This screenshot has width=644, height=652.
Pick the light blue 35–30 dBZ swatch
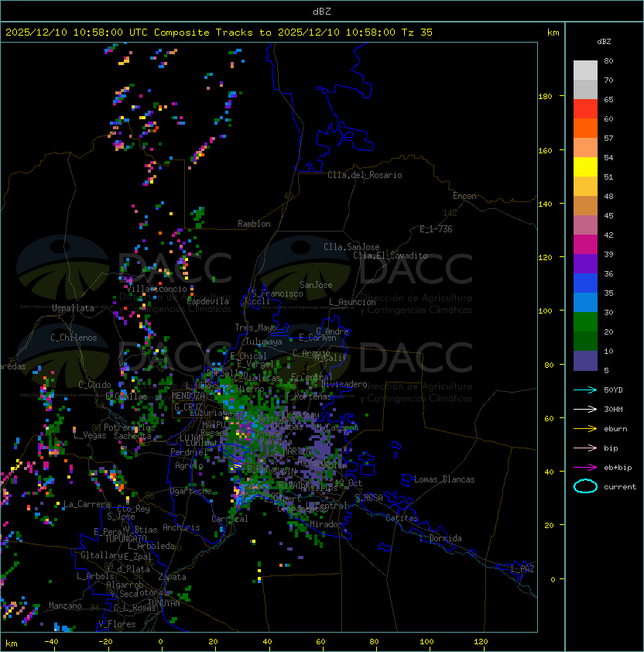tap(585, 302)
